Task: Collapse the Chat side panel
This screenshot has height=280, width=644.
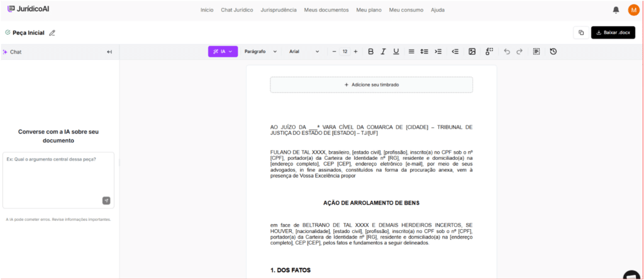Action: tap(109, 52)
